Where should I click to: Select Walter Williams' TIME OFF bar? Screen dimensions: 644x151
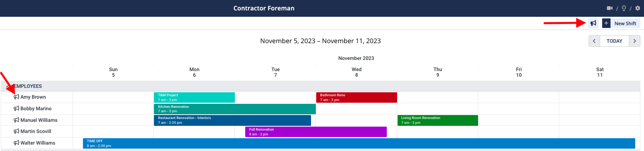pyautogui.click(x=359, y=143)
